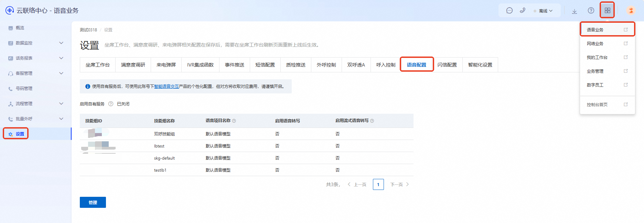The image size is (644, 223).
Task: Open the chat message bubble icon
Action: coord(509,11)
